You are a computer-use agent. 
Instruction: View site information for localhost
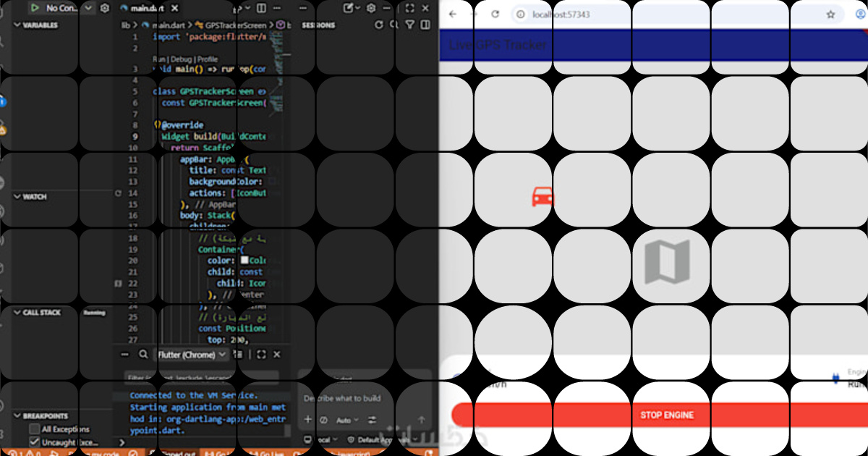(520, 14)
